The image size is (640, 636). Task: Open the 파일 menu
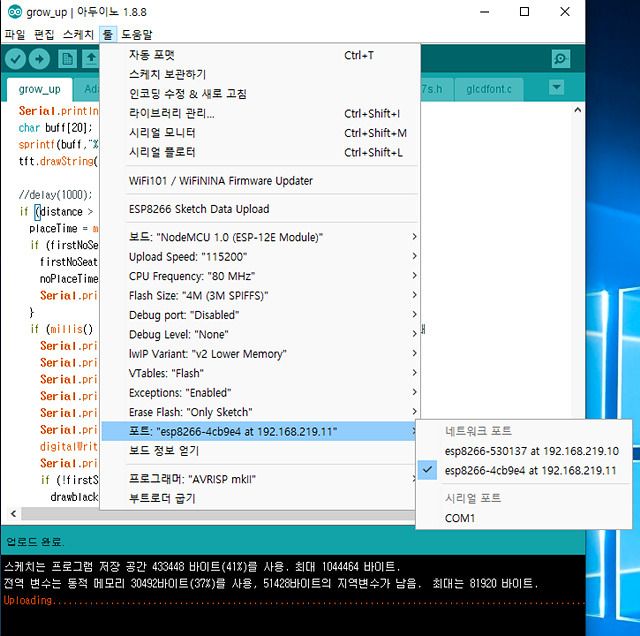click(x=15, y=34)
